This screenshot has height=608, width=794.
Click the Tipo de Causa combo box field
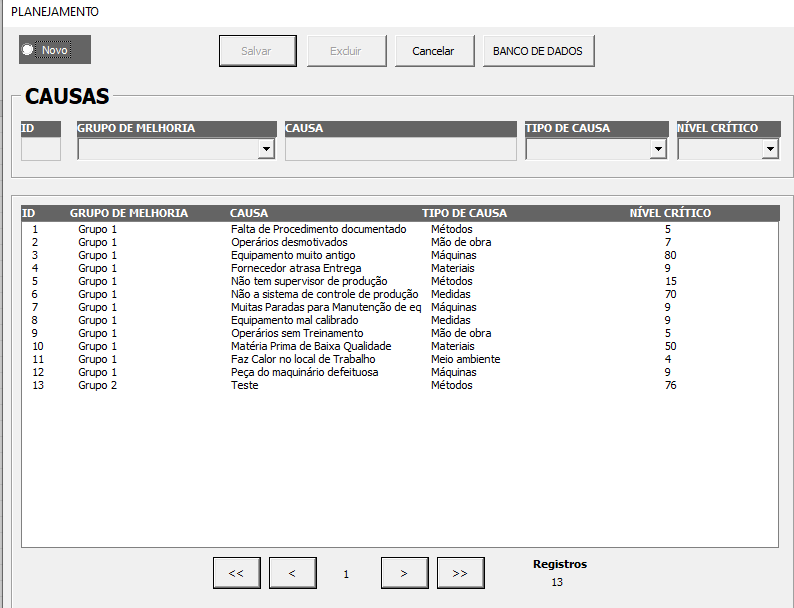click(596, 149)
